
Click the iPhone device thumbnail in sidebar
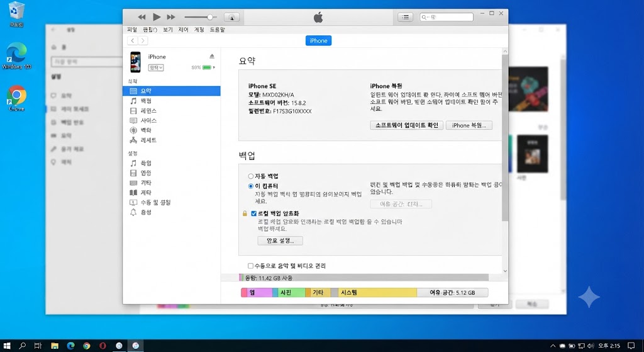click(x=135, y=62)
